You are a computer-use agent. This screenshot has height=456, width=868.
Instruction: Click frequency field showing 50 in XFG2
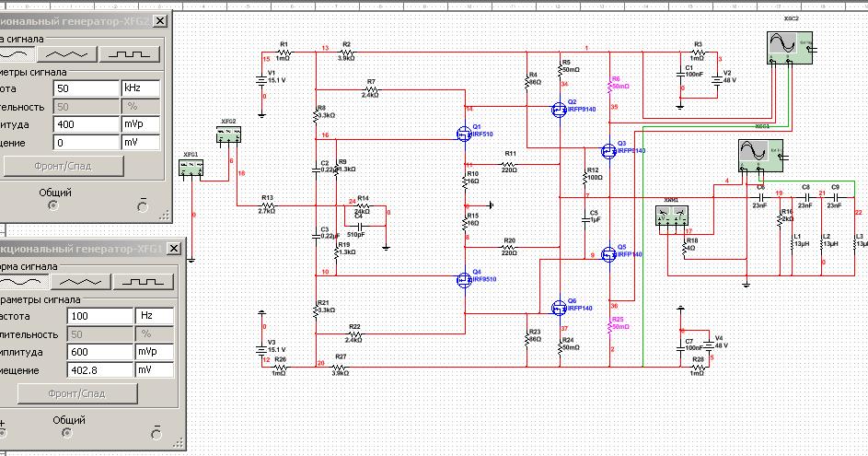[x=86, y=88]
